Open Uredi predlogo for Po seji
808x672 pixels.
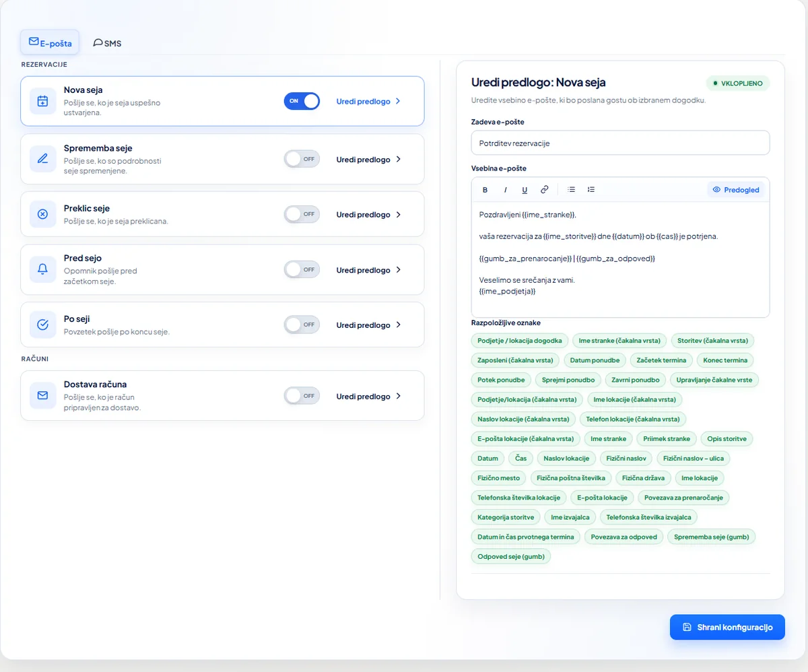pyautogui.click(x=369, y=325)
